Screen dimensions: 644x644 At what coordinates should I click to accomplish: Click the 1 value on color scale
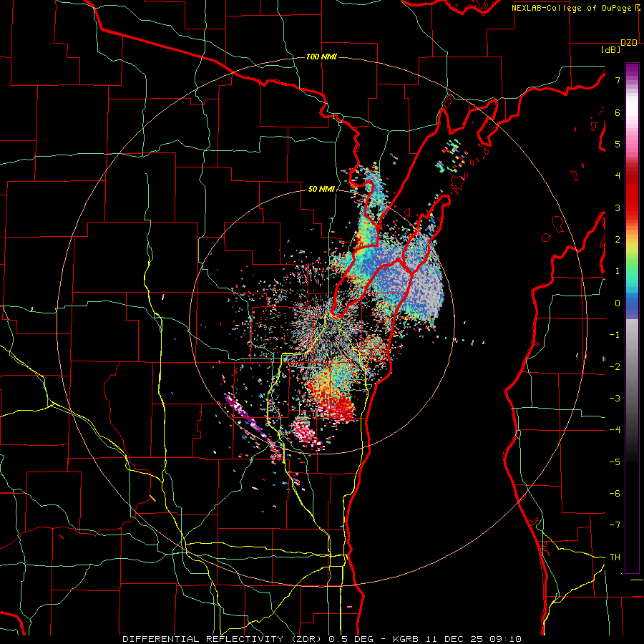(x=618, y=271)
